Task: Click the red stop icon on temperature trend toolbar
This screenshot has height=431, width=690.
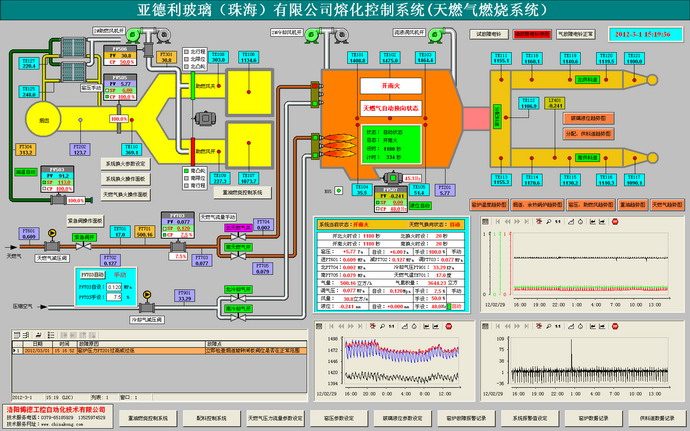Action: point(448,326)
